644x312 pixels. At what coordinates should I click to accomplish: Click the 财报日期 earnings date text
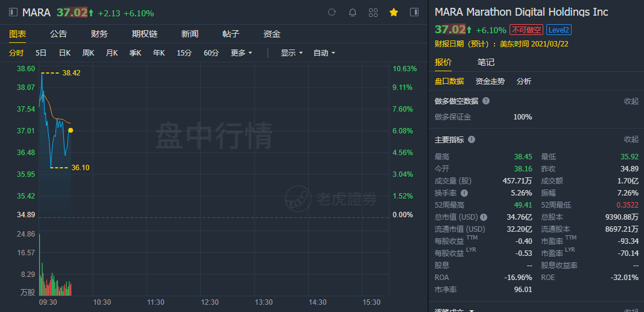(x=502, y=44)
